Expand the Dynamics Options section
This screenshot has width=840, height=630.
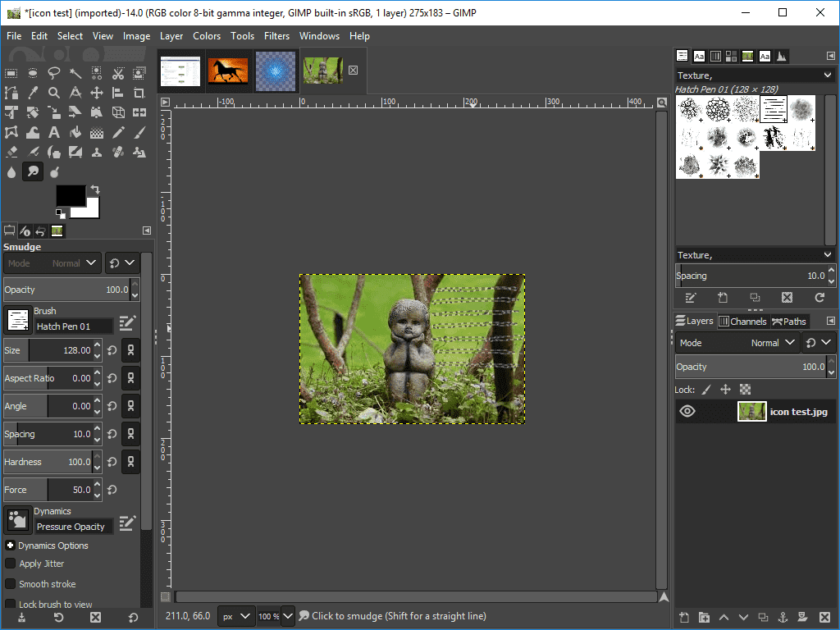pyautogui.click(x=11, y=546)
